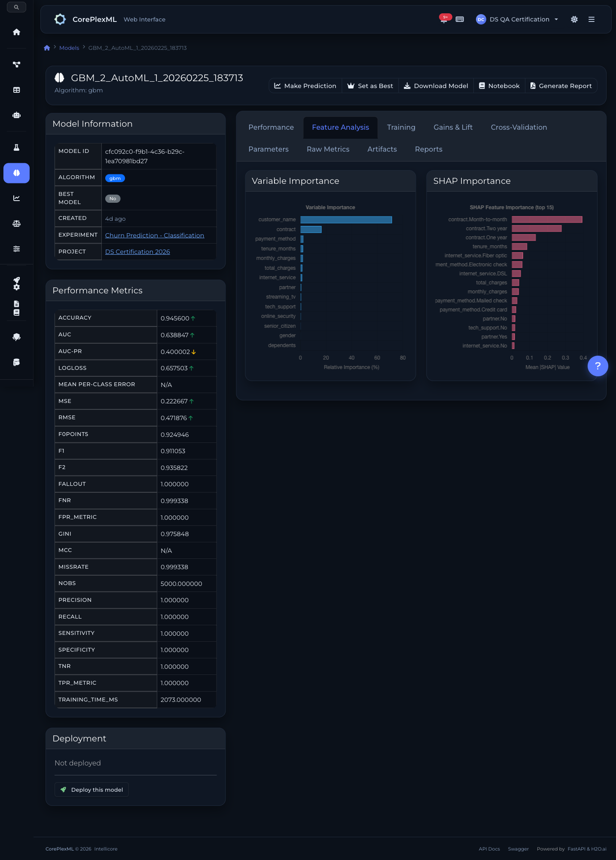Click the breadcrumb home icon
616x860 pixels.
(x=47, y=48)
